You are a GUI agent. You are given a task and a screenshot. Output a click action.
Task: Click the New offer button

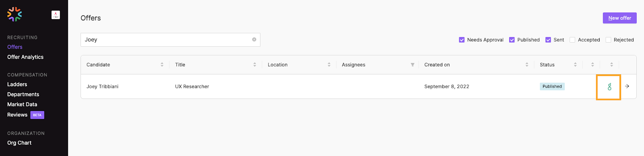click(x=619, y=18)
